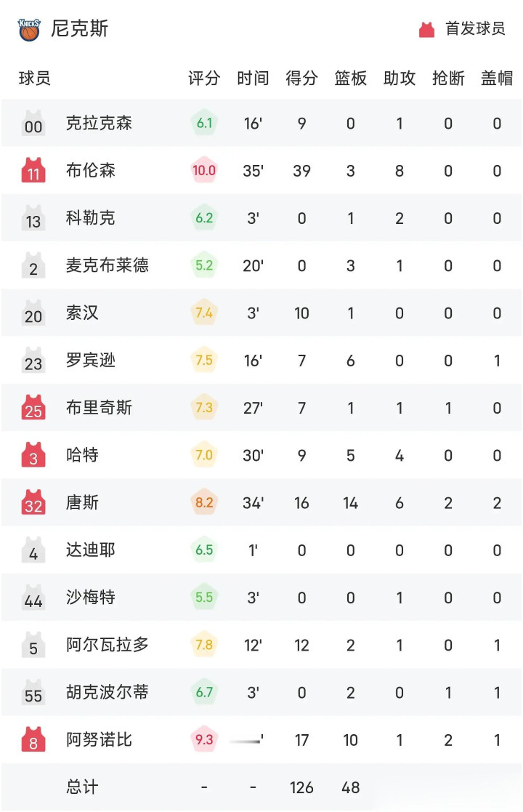The image size is (523, 812).
Task: Select the 助攻 column header
Action: click(x=399, y=79)
